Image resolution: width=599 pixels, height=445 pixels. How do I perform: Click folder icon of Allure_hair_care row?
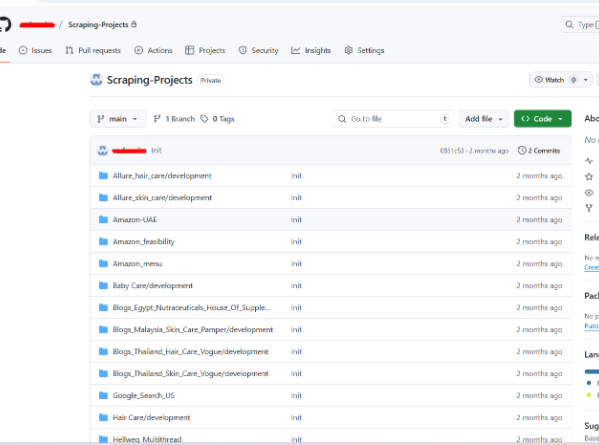tap(103, 175)
